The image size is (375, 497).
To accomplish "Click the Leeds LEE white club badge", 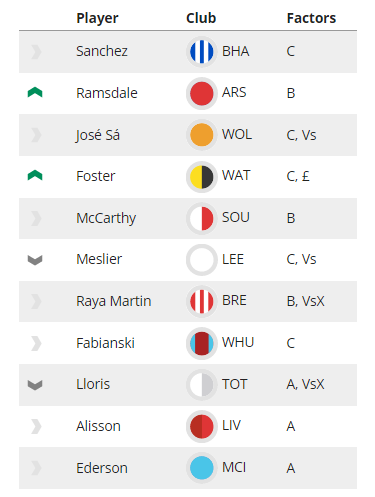I will pyautogui.click(x=201, y=260).
